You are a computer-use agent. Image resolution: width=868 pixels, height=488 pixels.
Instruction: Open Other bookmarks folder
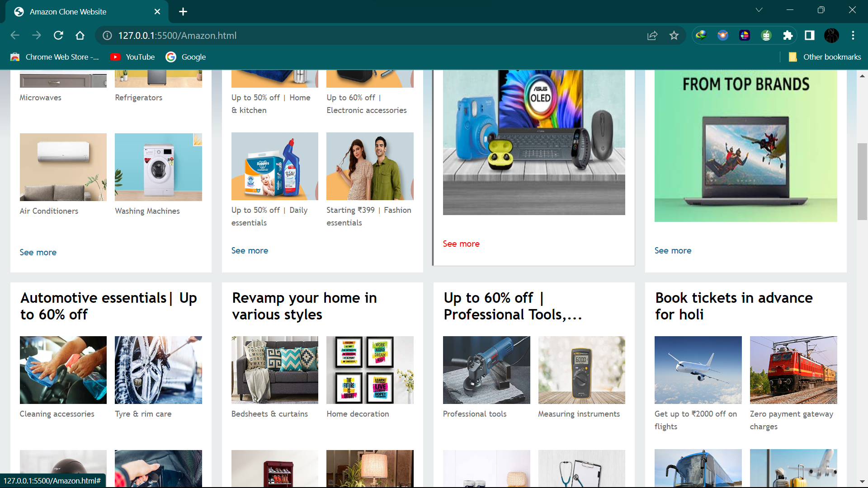[x=825, y=57]
